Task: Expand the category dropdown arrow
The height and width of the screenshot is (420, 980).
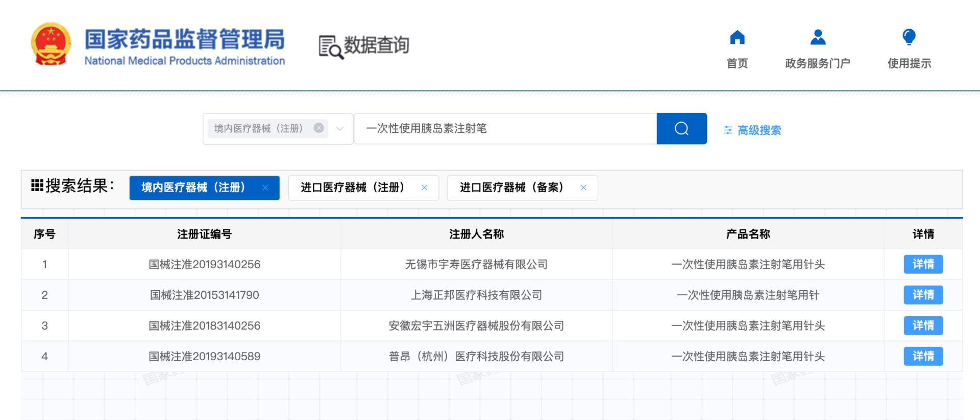Action: tap(340, 129)
